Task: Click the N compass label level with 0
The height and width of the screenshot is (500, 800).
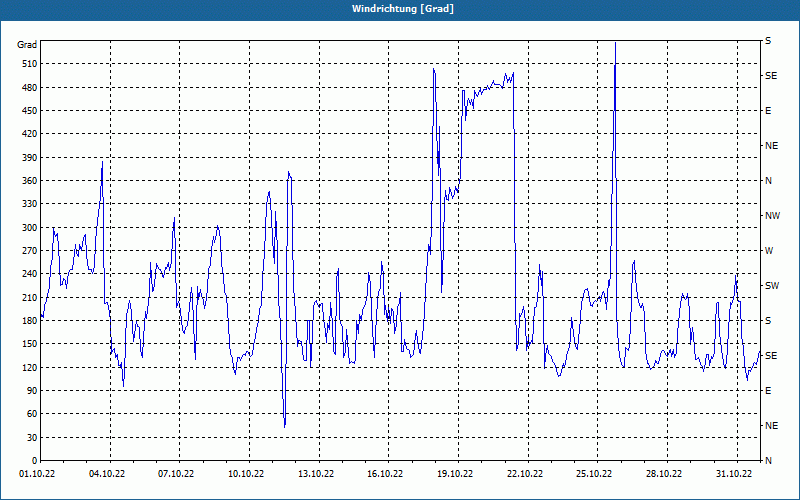Action: pyautogui.click(x=768, y=461)
